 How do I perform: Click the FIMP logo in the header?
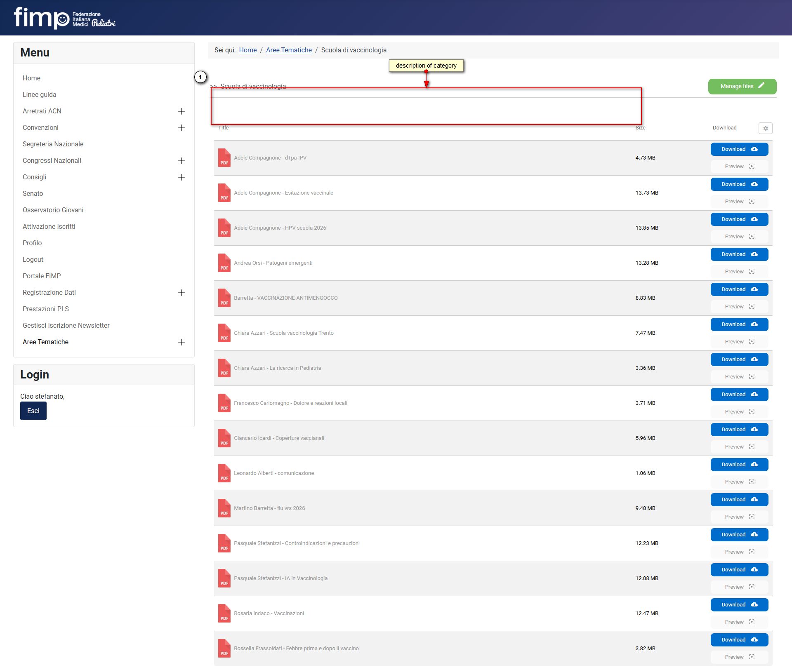tap(65, 18)
